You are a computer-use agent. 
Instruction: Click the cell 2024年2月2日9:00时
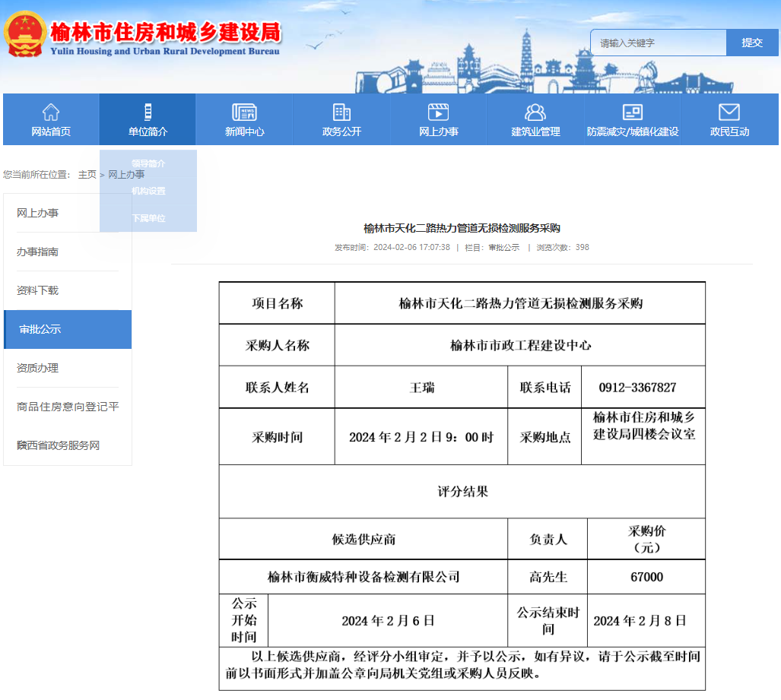(421, 436)
